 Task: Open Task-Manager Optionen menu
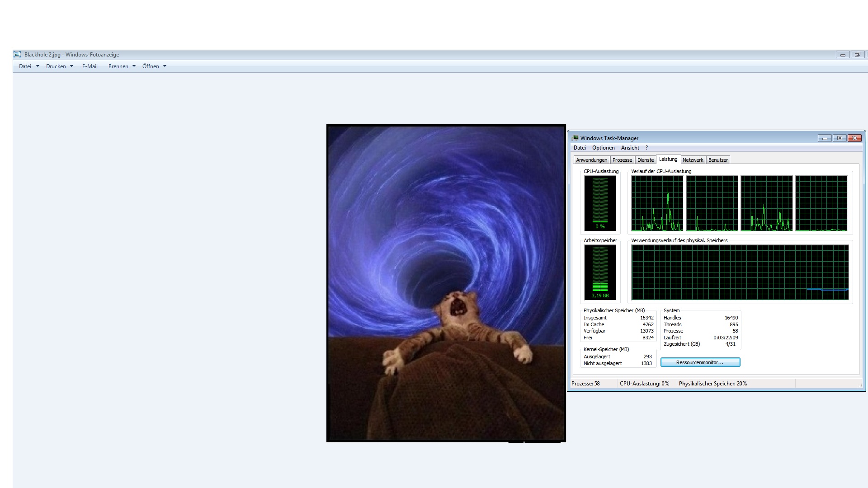pos(603,148)
